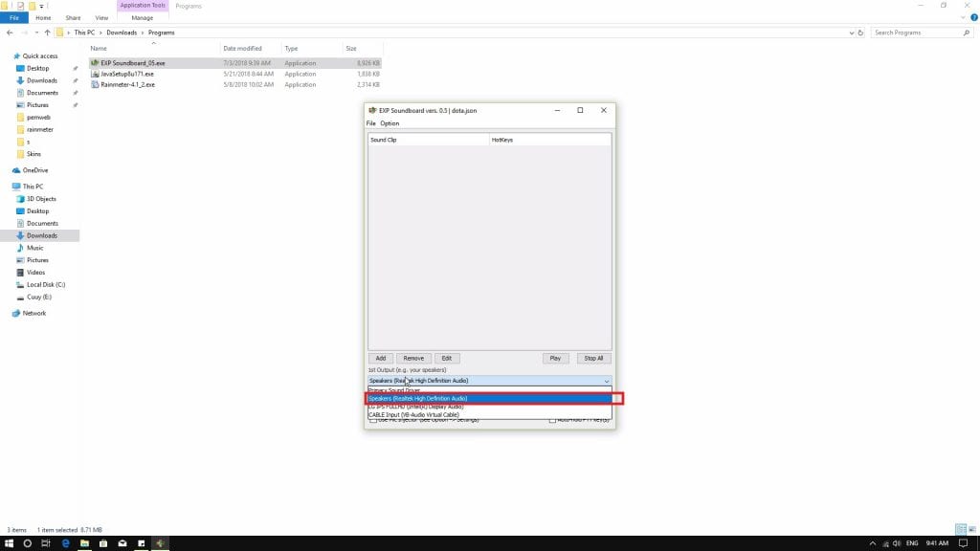
Task: Click the Add button in soundboard
Action: [381, 359]
